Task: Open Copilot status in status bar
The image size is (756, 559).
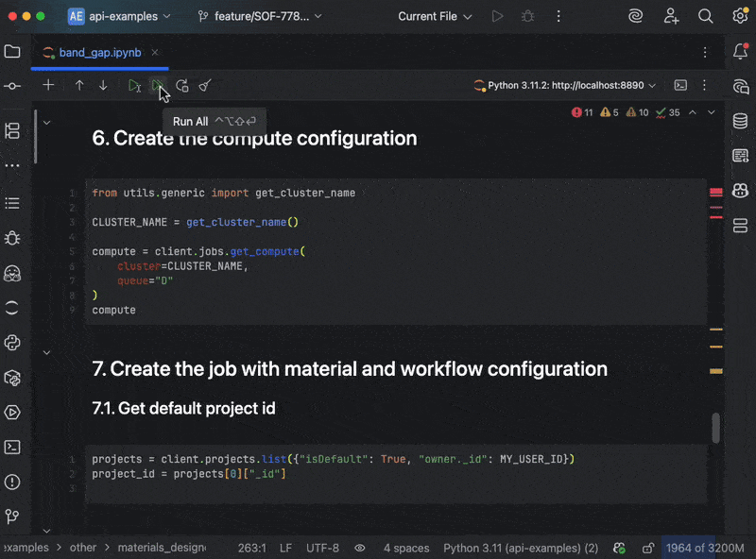Action: pos(620,548)
